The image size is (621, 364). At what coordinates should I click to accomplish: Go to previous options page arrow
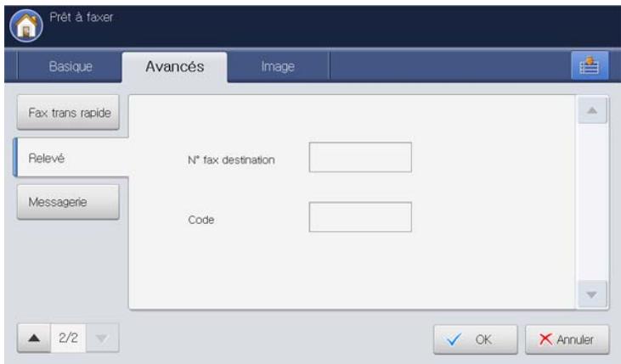click(34, 338)
